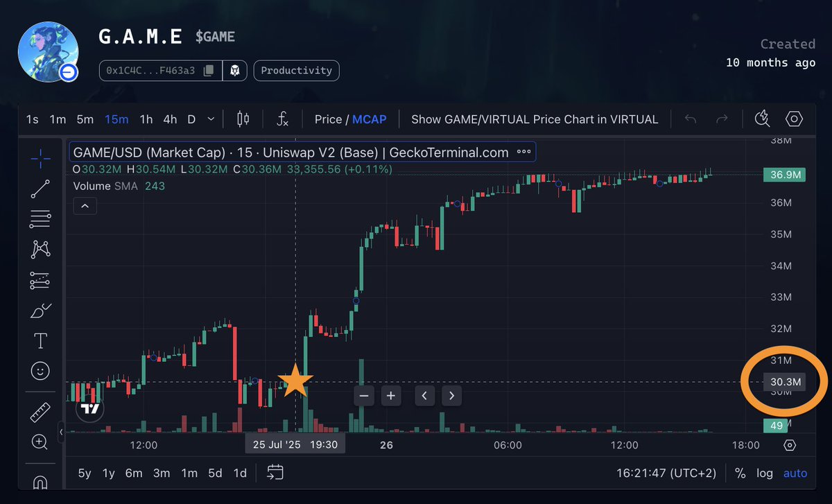Select the crosshair cursor tool

pyautogui.click(x=40, y=158)
